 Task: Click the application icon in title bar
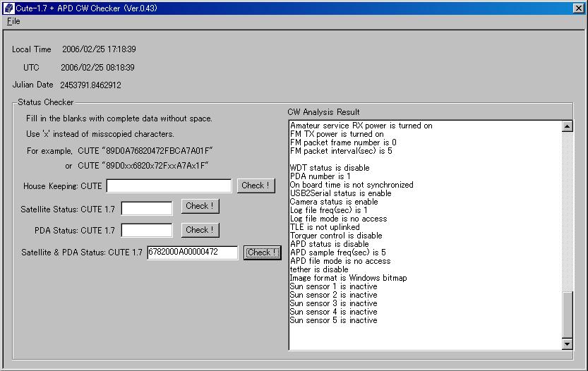(8, 8)
